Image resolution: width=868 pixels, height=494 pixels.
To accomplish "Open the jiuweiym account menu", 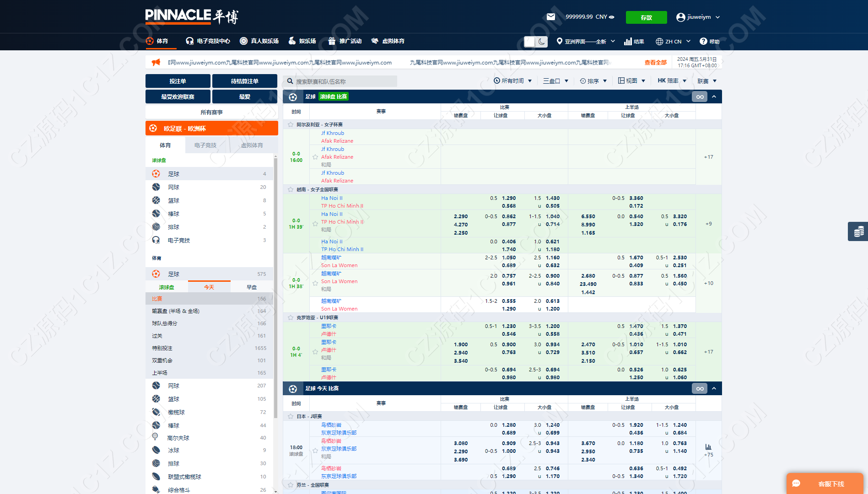I will point(698,17).
